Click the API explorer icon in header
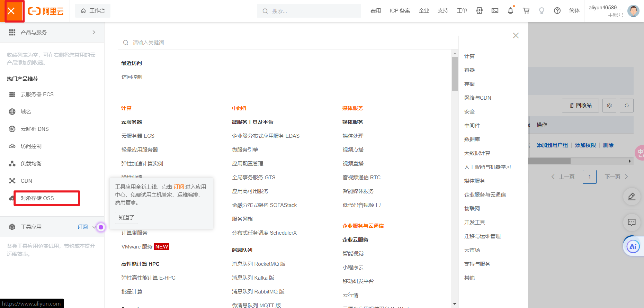 point(480,11)
